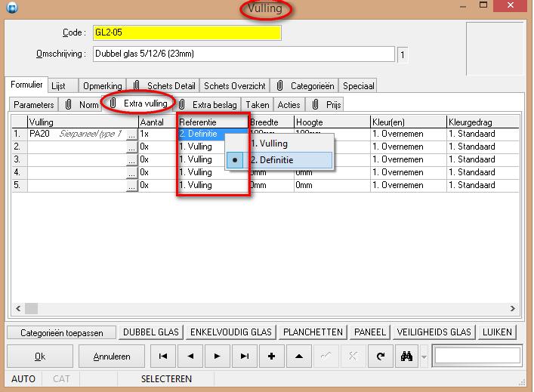The height and width of the screenshot is (392, 534).
Task: Open the dropdown arrow beside binoculars
Action: (424, 357)
